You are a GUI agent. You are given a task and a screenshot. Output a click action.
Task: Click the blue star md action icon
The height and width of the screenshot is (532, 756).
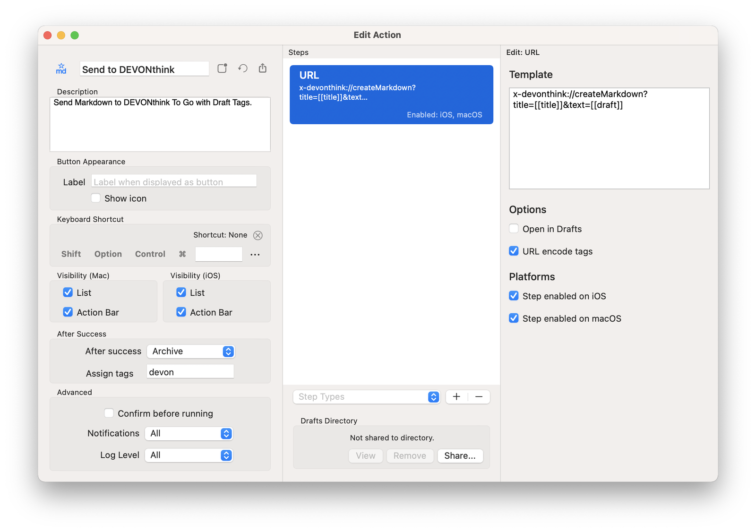(61, 69)
